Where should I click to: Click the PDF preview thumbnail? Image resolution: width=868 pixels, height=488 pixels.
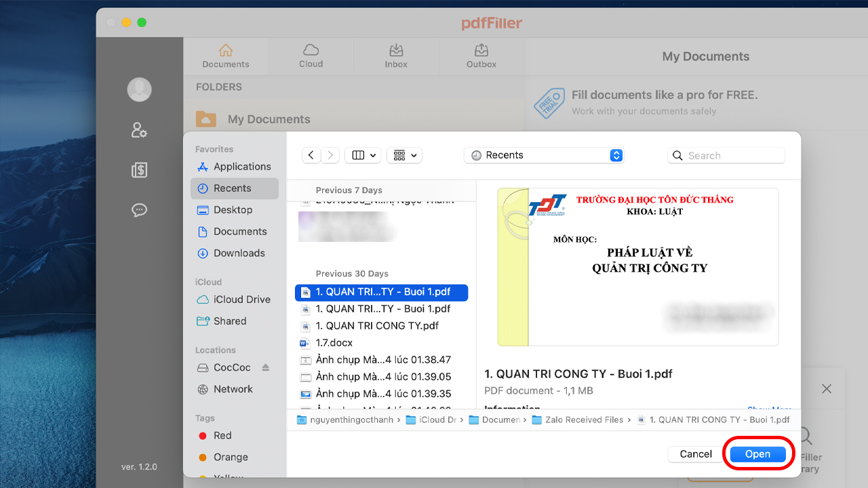click(638, 267)
